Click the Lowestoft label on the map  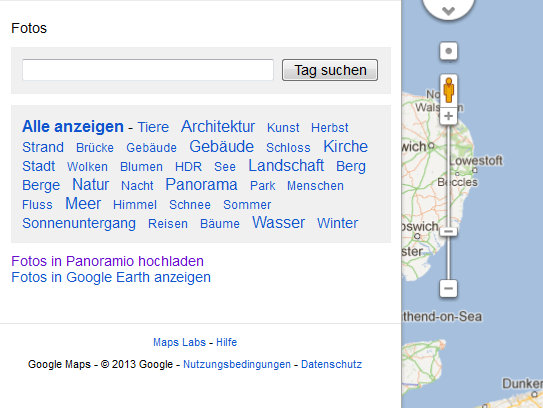(x=476, y=161)
